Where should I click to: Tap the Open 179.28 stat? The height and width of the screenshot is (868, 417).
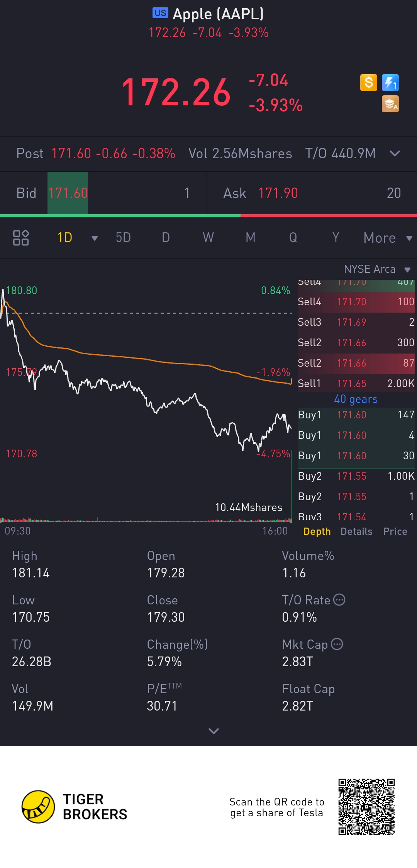click(x=166, y=564)
